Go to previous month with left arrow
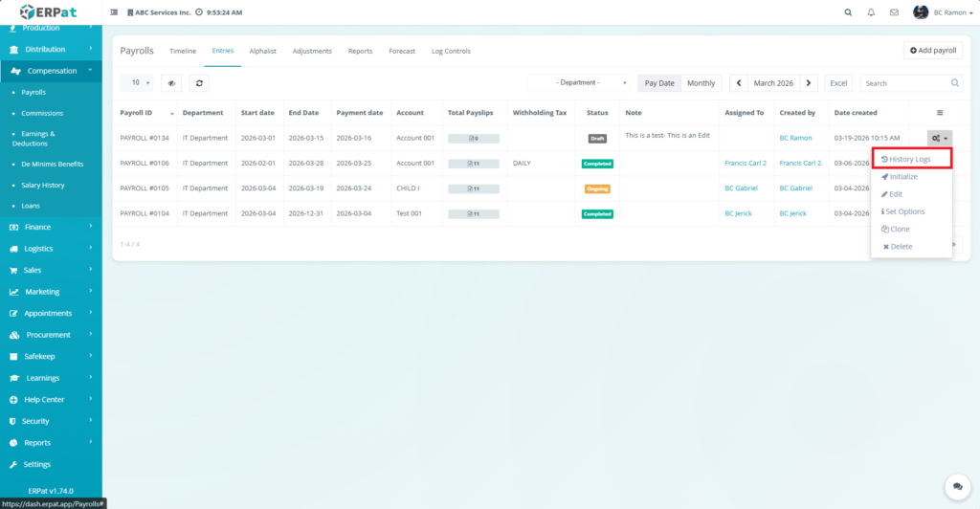980x509 pixels. (x=739, y=83)
